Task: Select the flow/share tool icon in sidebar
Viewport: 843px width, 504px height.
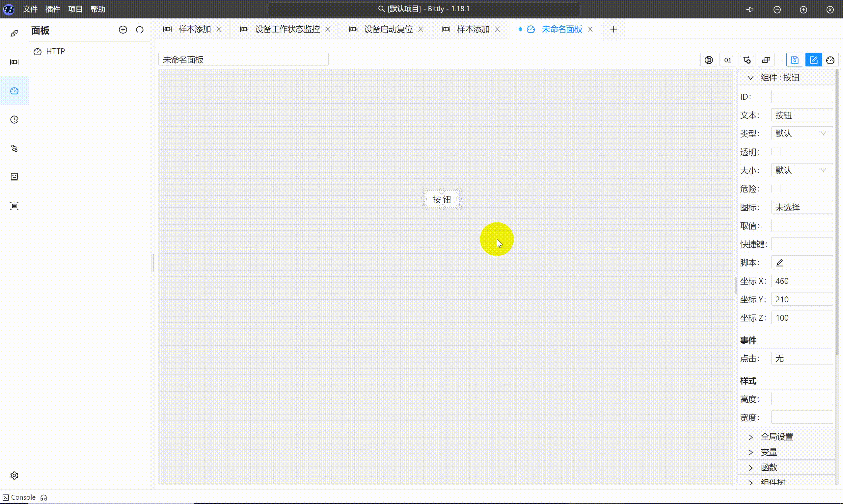Action: [14, 148]
